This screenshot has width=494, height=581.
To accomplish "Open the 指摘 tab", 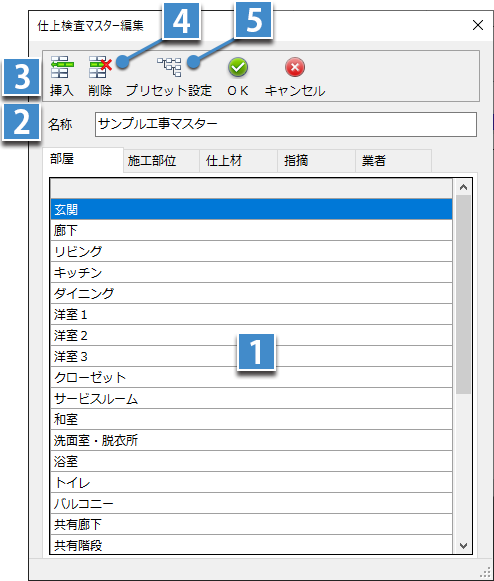I will click(316, 161).
